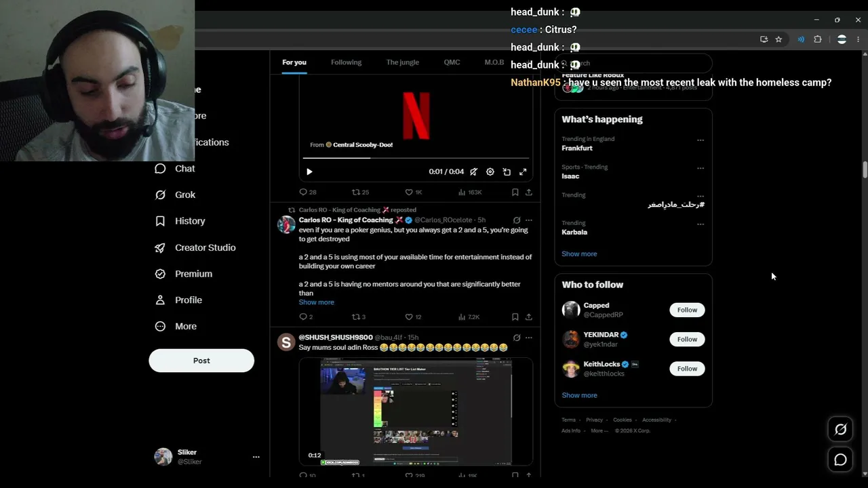
Task: Show more in What's happening
Action: pos(579,254)
